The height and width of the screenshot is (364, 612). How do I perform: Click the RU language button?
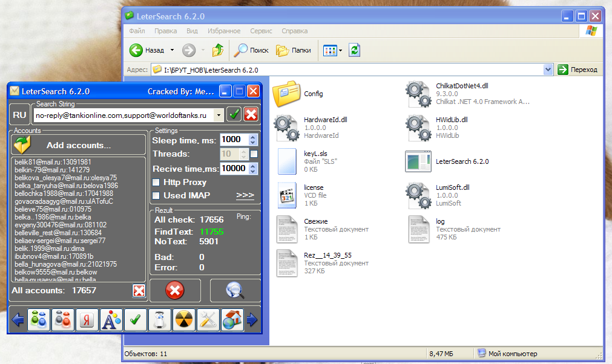(x=19, y=115)
